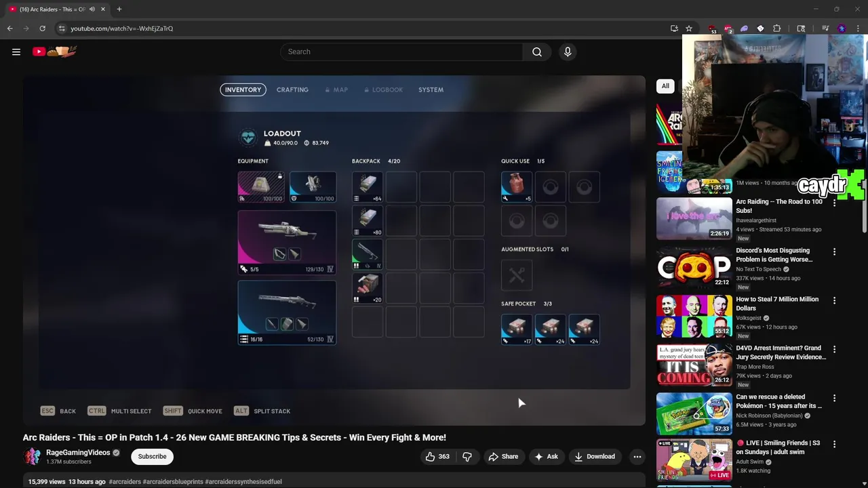Click the address bar URL
The image size is (868, 488).
pos(122,28)
